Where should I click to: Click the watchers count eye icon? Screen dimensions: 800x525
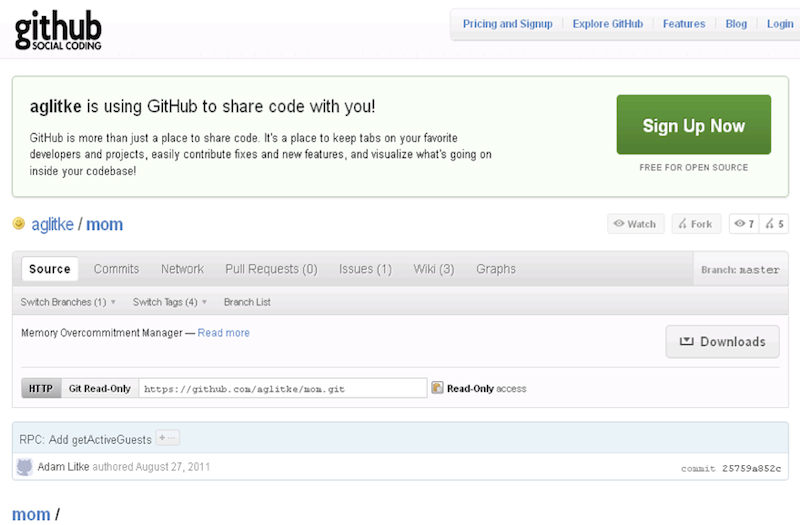pos(740,224)
